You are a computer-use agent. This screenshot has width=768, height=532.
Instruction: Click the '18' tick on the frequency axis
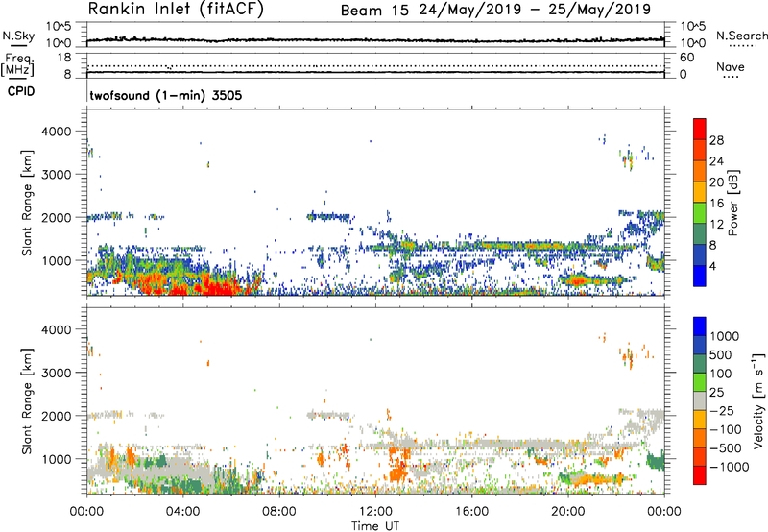click(64, 58)
